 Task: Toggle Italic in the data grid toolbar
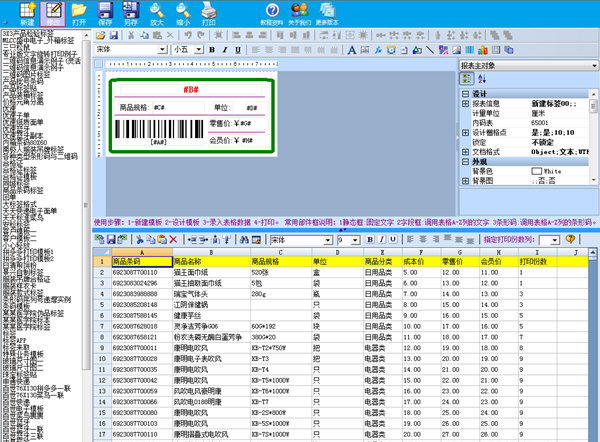point(383,240)
